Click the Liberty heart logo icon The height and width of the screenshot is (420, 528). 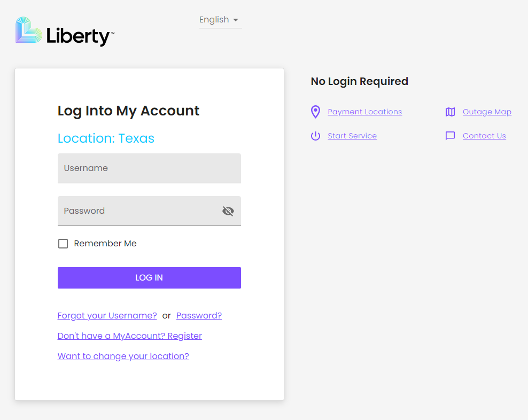[x=29, y=30]
